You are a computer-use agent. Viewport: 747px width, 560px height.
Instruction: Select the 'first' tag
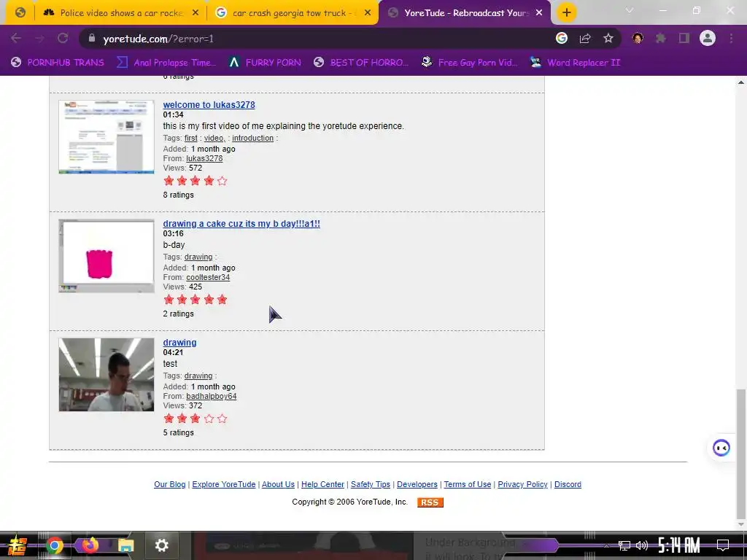(190, 138)
